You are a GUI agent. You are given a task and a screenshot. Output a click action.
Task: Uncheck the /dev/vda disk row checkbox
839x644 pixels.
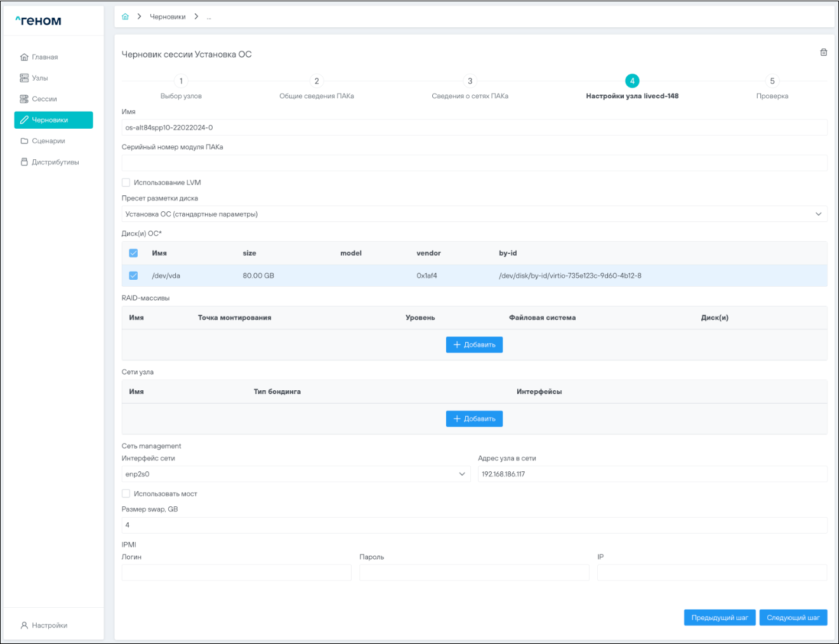pos(133,276)
